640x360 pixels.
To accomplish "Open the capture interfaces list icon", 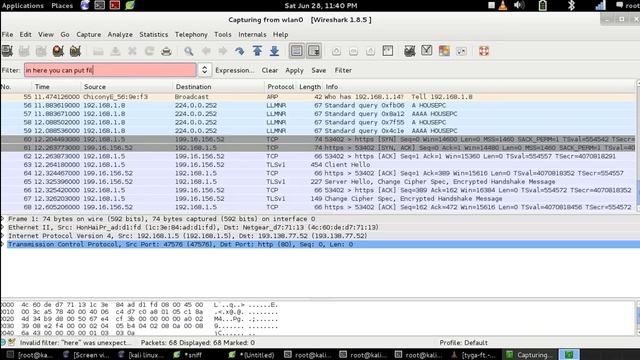I will (7, 51).
